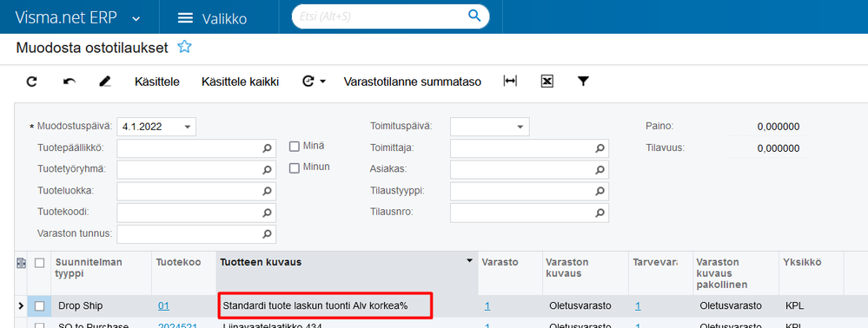Open Visma.net ERP dropdown chevron
This screenshot has height=328, width=868.
tap(136, 19)
